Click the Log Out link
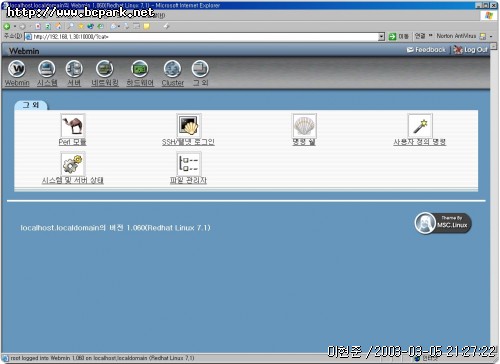This screenshot has height=364, width=500. tap(471, 50)
